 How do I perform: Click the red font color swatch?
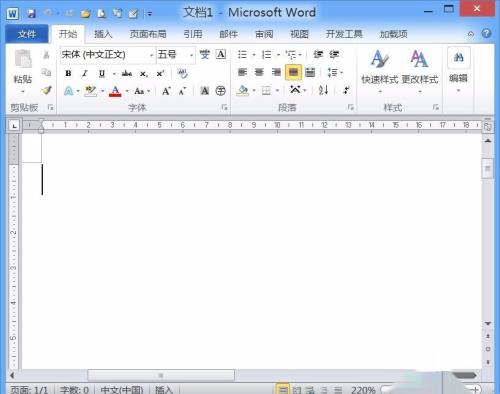(115, 91)
